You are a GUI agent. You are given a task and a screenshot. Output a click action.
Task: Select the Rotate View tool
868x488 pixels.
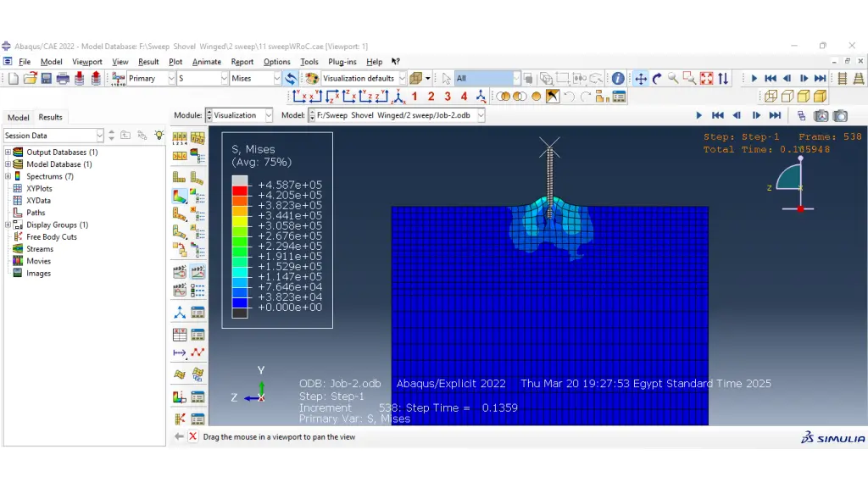pos(657,79)
